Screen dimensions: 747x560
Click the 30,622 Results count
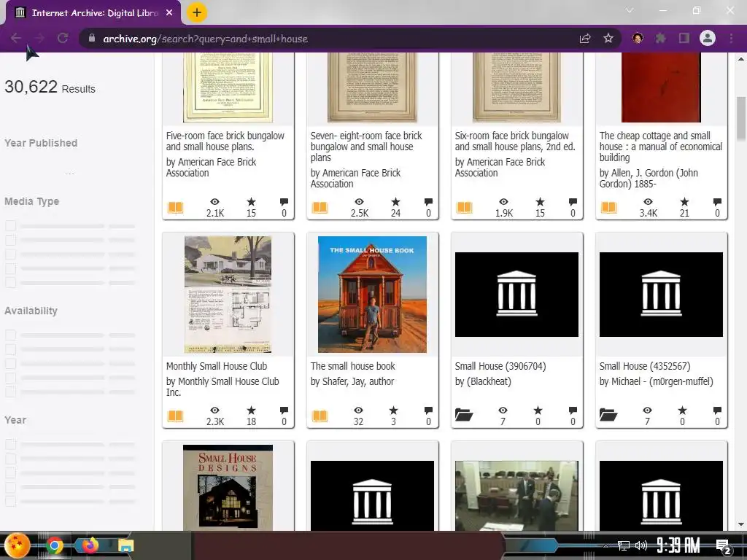tap(50, 87)
